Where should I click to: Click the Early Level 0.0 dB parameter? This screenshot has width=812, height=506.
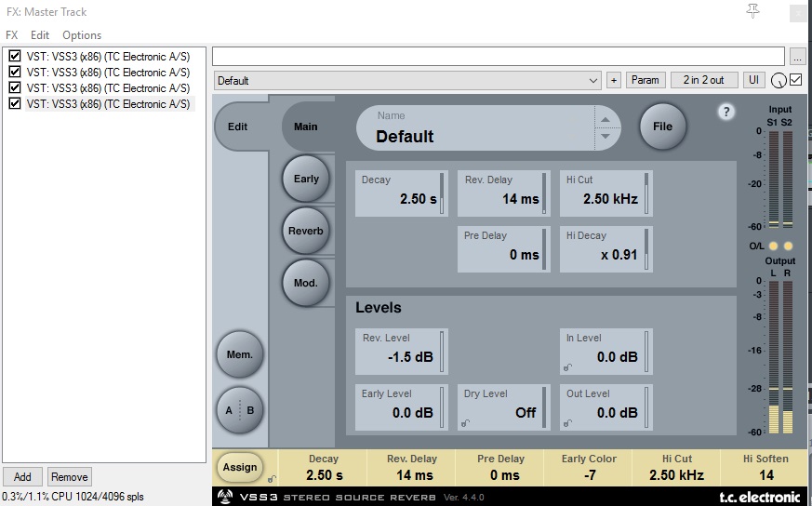coord(401,407)
